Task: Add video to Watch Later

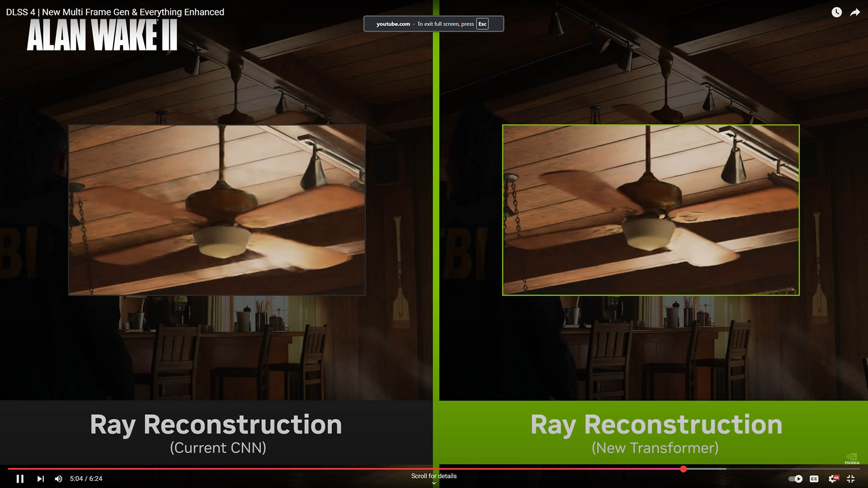Action: 837,12
